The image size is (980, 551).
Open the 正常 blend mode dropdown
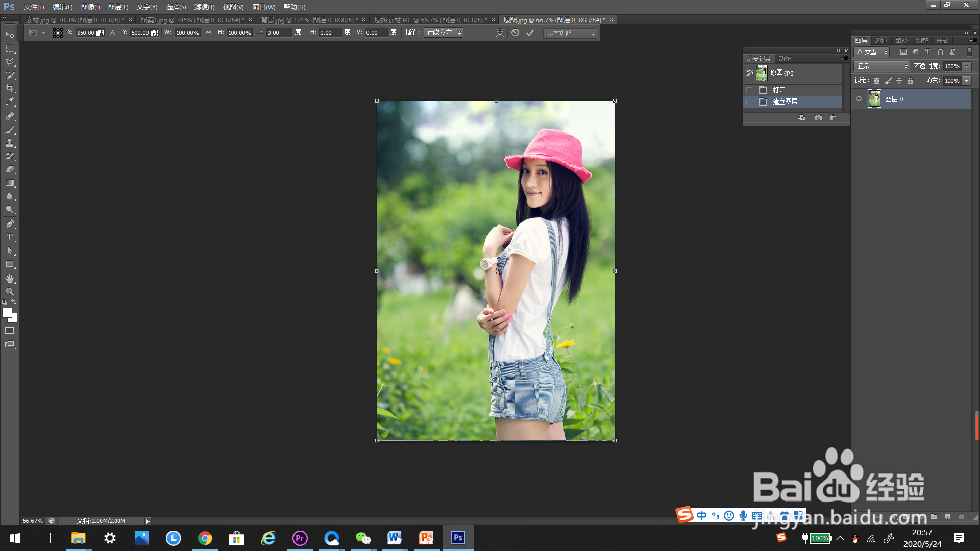(881, 66)
